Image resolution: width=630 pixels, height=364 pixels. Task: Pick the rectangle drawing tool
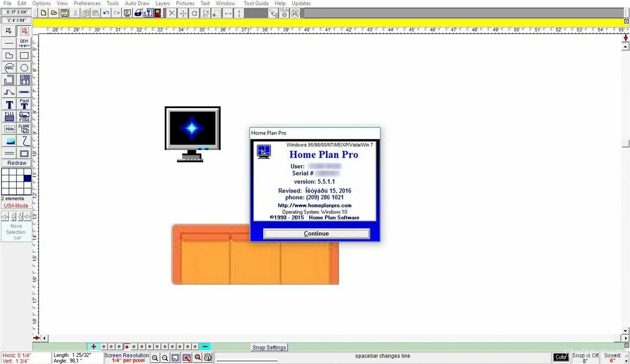coord(24,56)
